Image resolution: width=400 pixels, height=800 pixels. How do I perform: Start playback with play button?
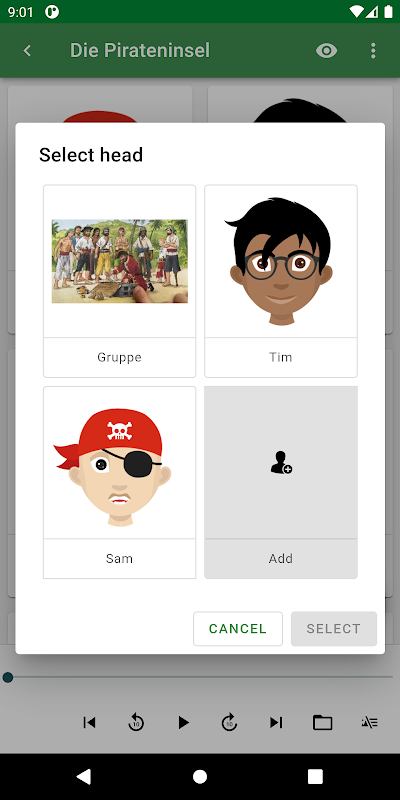(x=184, y=722)
